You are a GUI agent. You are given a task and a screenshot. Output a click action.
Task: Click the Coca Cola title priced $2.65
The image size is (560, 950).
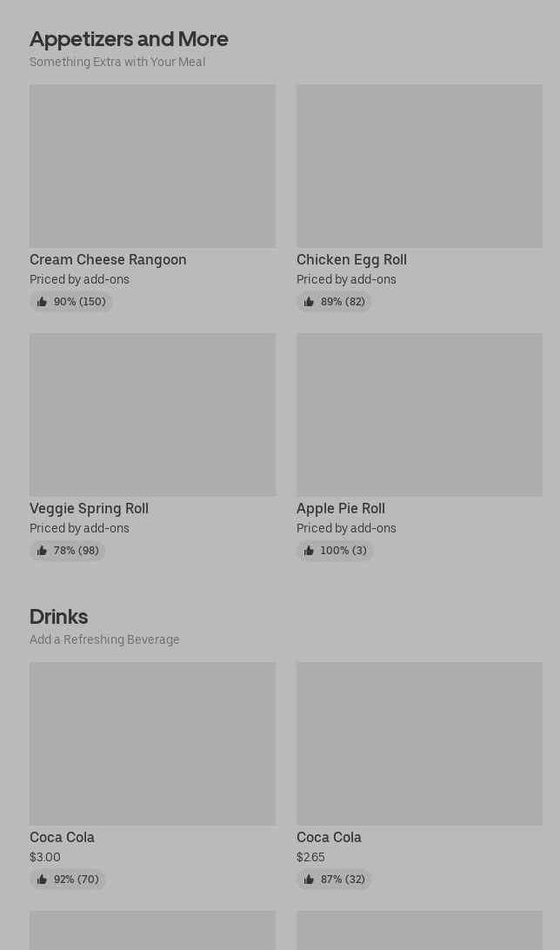329,837
